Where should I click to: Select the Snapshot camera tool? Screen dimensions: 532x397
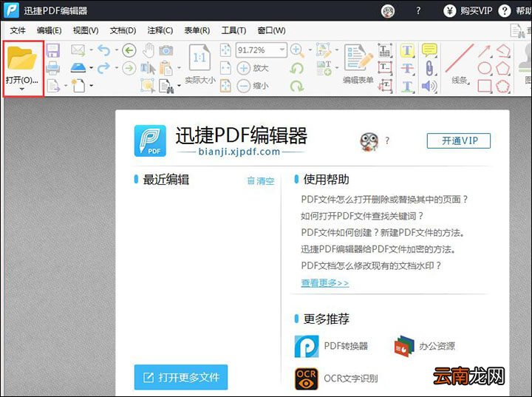click(x=166, y=50)
